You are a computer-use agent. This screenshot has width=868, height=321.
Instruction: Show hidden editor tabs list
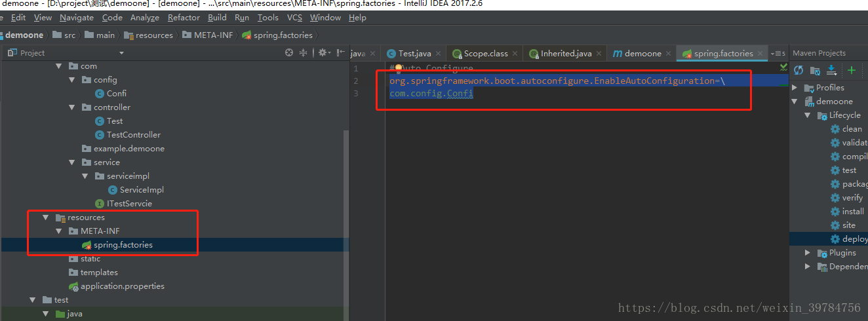[778, 54]
